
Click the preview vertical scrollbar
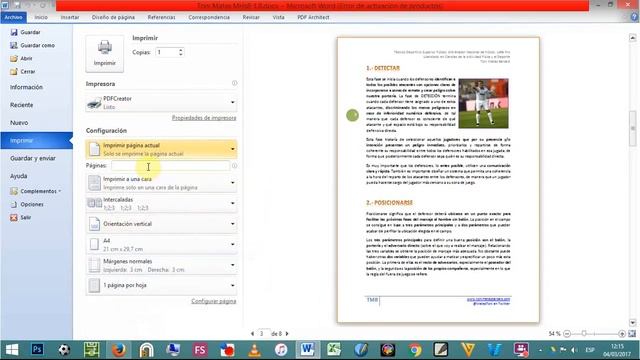(x=633, y=128)
